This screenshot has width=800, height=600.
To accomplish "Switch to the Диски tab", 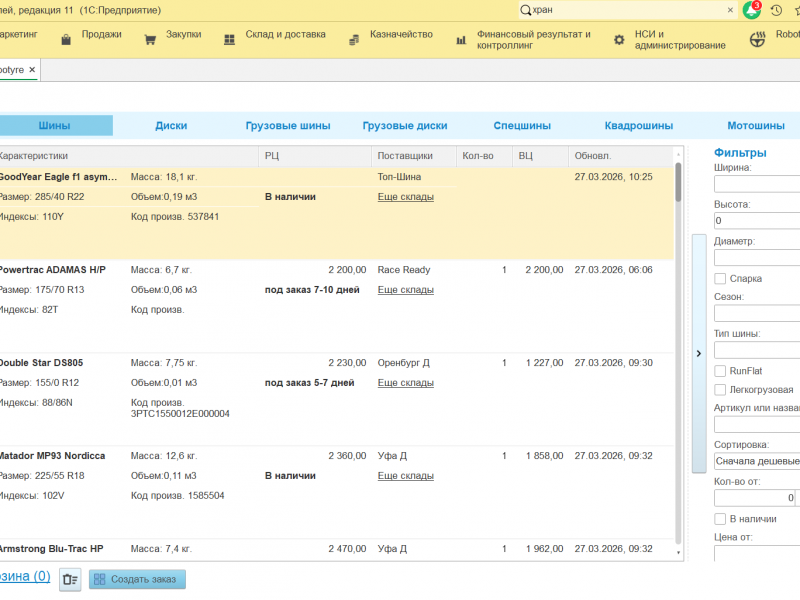I will (x=171, y=126).
